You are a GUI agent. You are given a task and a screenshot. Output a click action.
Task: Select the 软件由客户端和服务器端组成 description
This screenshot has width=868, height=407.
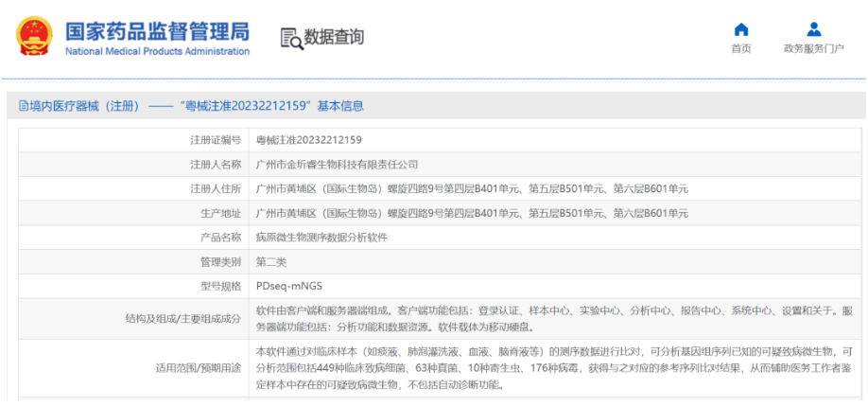pyautogui.click(x=554, y=319)
